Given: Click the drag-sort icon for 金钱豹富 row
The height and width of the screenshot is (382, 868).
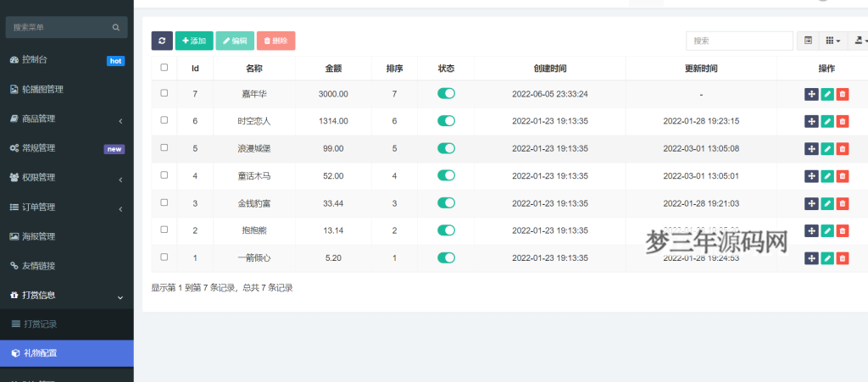Looking at the screenshot, I should [x=811, y=203].
